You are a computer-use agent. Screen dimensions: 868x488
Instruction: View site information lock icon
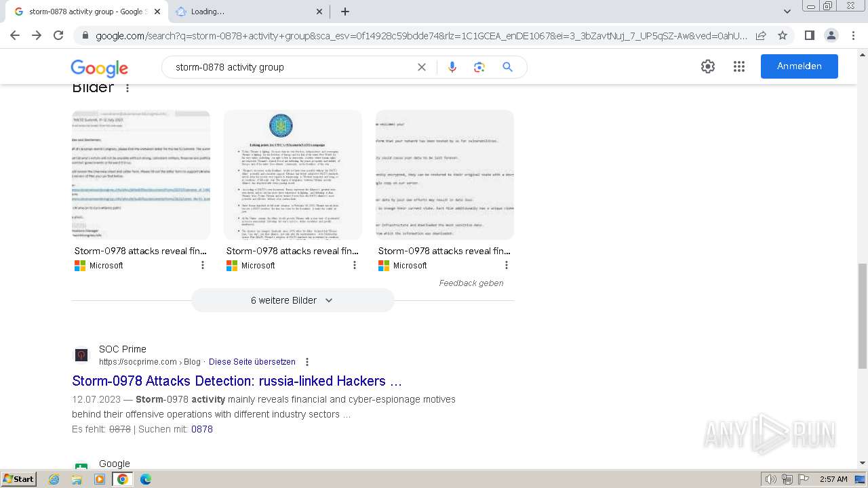pos(85,36)
